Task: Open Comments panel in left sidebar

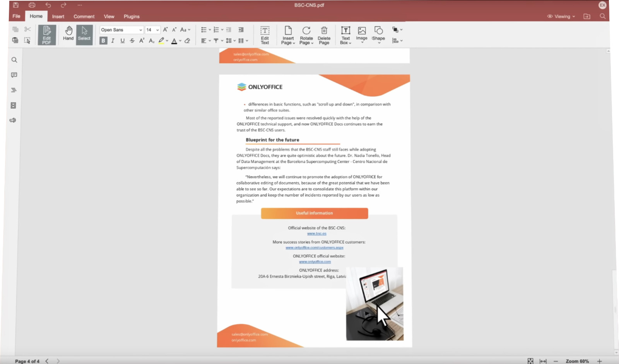Action: click(x=14, y=75)
